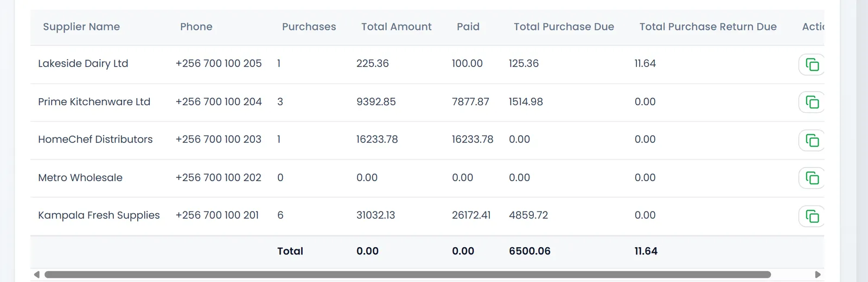The height and width of the screenshot is (282, 868).
Task: Click purchase due value 125.36
Action: point(524,63)
